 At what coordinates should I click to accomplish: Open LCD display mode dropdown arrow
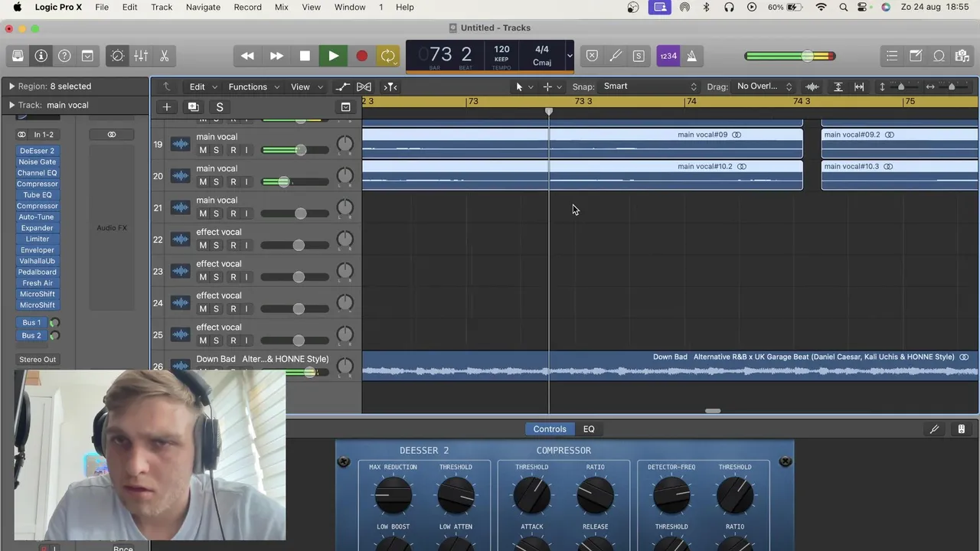(x=569, y=56)
